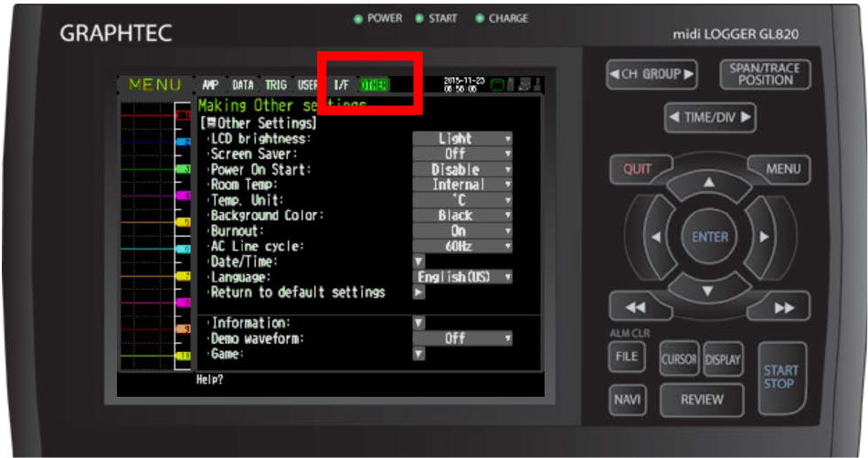This screenshot has height=458, width=868.
Task: Click the down arrow key
Action: (708, 292)
